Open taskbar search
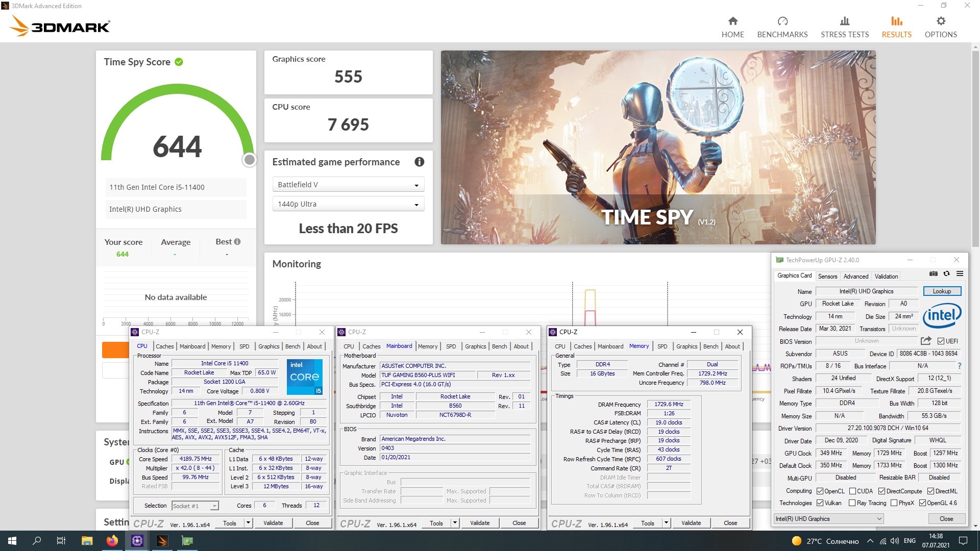Viewport: 980px width, 551px height. coord(37,541)
